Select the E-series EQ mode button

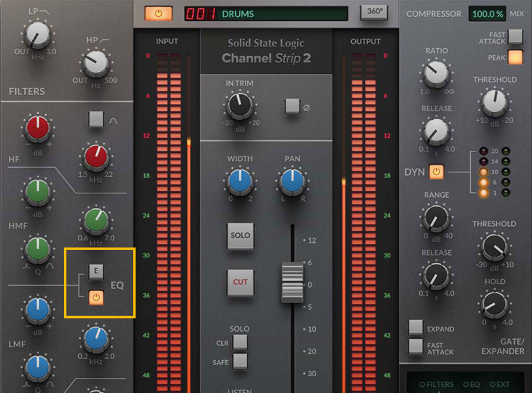point(97,272)
